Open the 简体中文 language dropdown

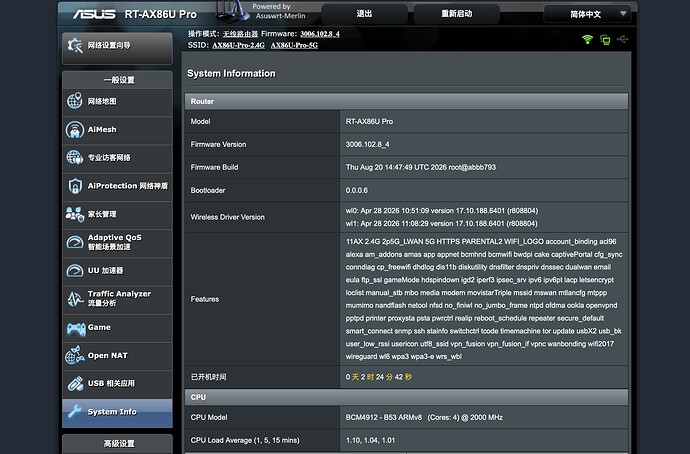(x=587, y=14)
